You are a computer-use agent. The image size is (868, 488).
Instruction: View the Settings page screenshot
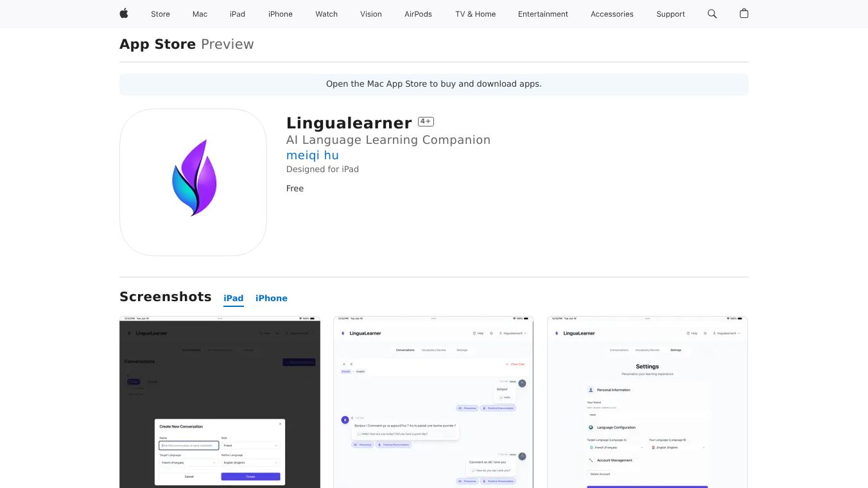click(x=647, y=402)
